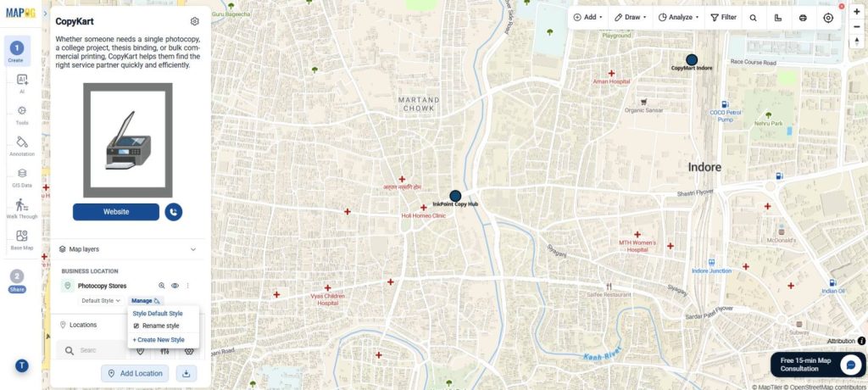Open the Default Style dropdown
This screenshot has width=868, height=390.
[101, 301]
